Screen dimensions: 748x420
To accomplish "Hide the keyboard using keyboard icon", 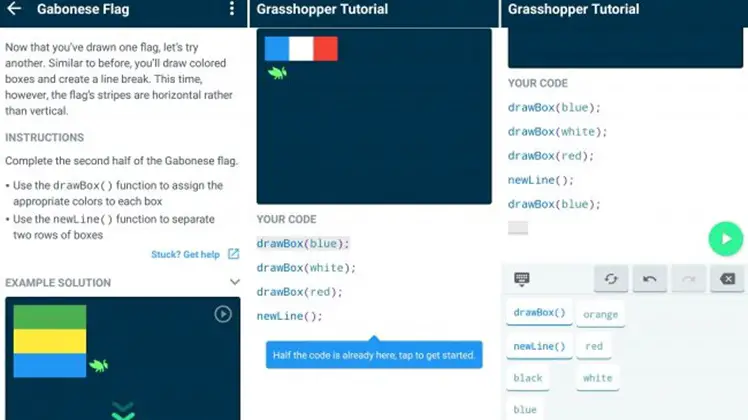I will (x=521, y=279).
